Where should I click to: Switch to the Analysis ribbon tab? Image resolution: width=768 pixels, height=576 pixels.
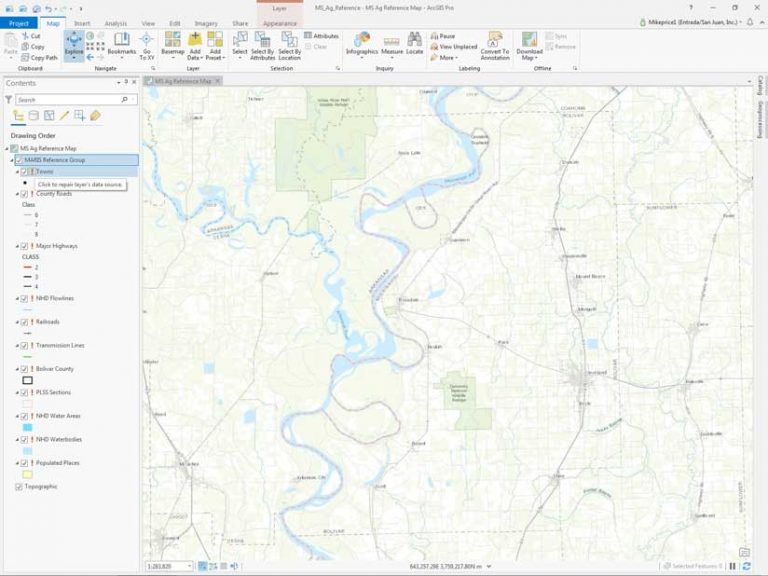pyautogui.click(x=116, y=23)
